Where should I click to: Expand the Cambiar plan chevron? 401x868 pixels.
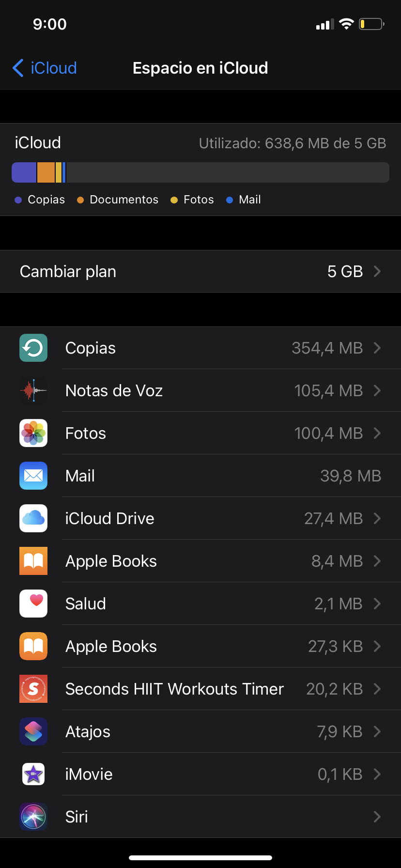click(x=377, y=271)
